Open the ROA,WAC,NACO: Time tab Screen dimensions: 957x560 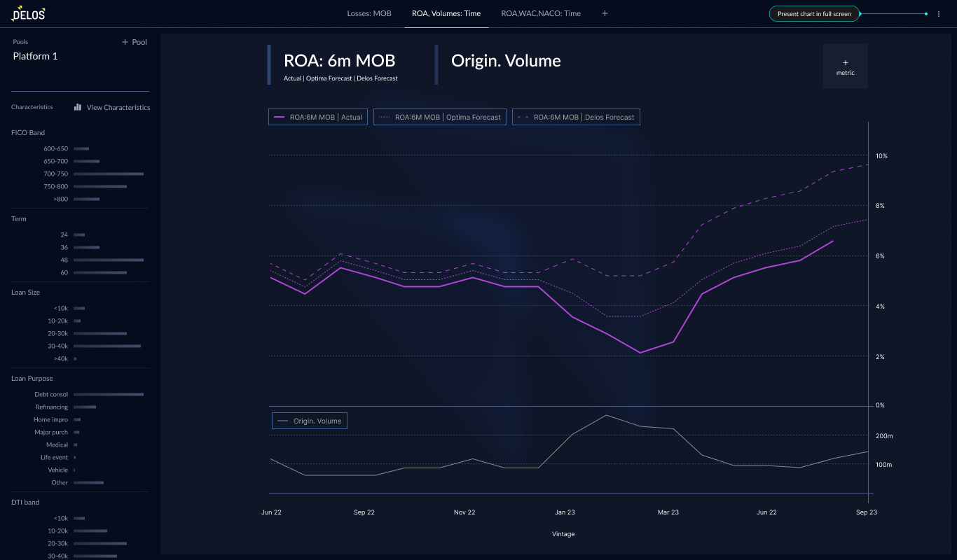[x=541, y=13]
